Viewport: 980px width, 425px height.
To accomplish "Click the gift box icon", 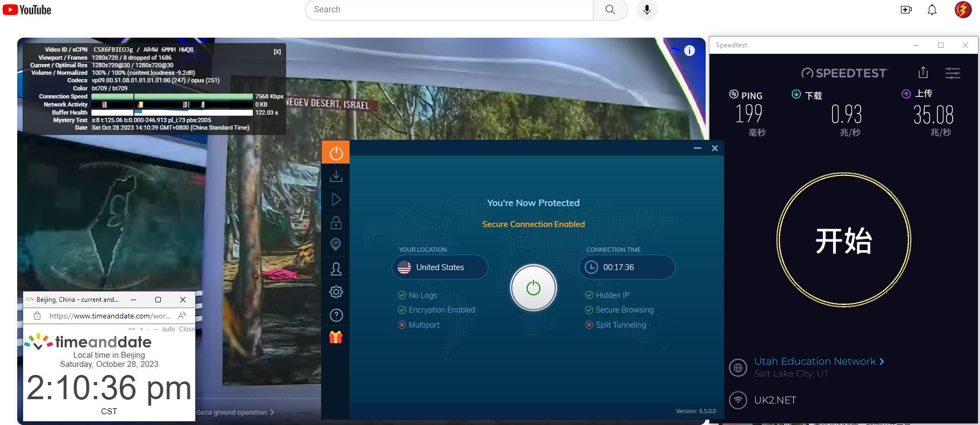I will (336, 337).
